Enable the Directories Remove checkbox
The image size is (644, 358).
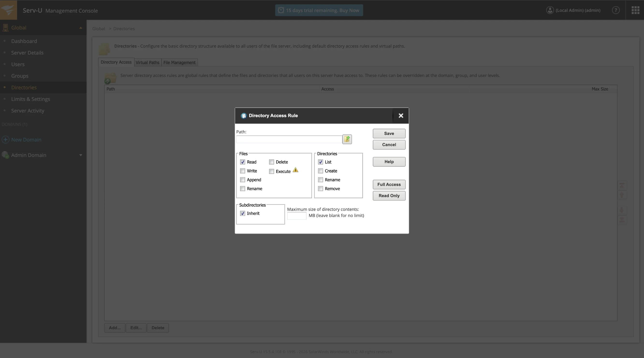pyautogui.click(x=321, y=189)
